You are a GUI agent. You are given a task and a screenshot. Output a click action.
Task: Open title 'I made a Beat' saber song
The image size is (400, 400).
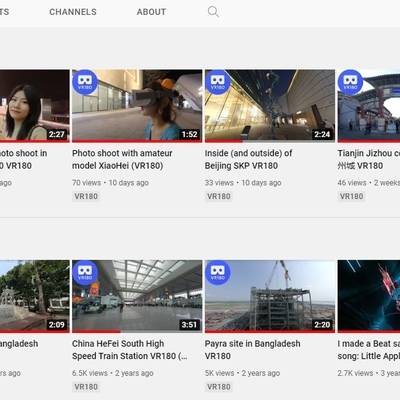[x=369, y=350]
